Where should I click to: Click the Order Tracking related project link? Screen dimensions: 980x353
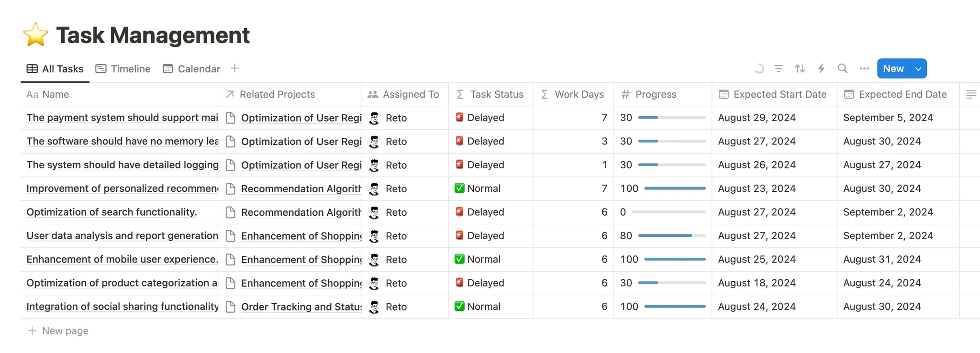pyautogui.click(x=301, y=307)
